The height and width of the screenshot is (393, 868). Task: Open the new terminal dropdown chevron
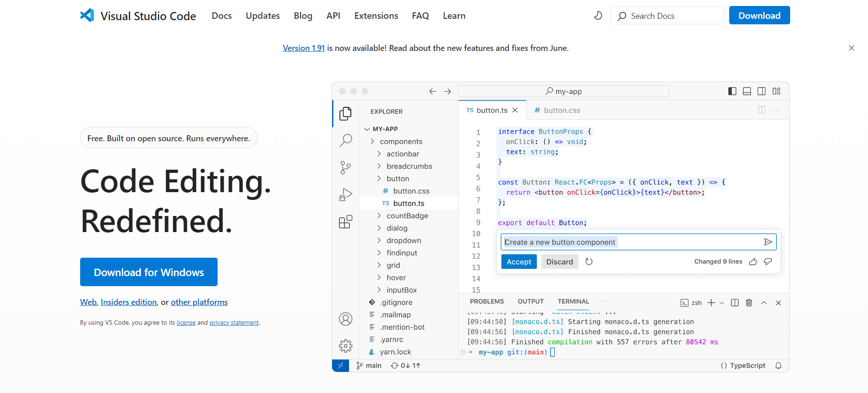(x=722, y=303)
